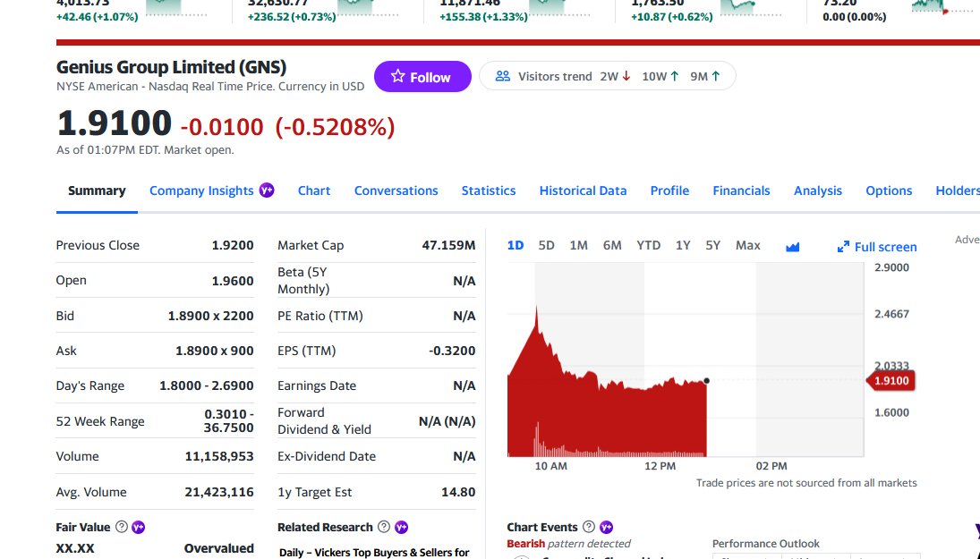Click premium badge beside Fair Value
Image resolution: width=980 pixels, height=559 pixels.
(x=138, y=527)
